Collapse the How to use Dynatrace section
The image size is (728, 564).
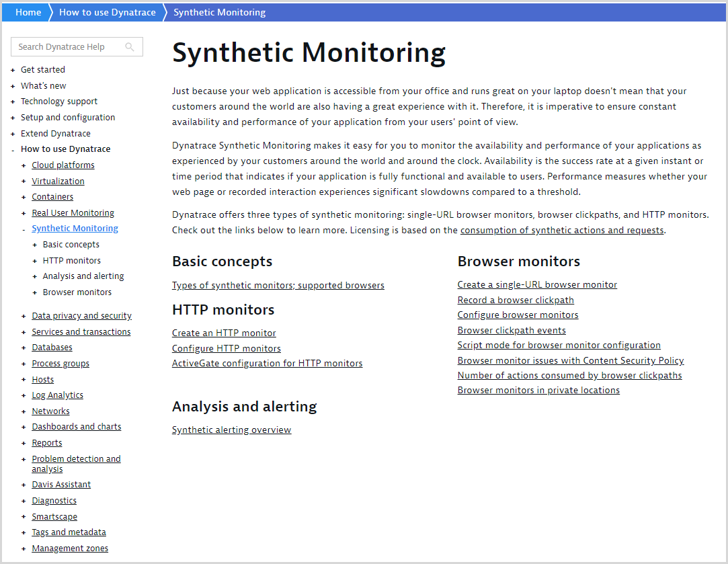13,150
